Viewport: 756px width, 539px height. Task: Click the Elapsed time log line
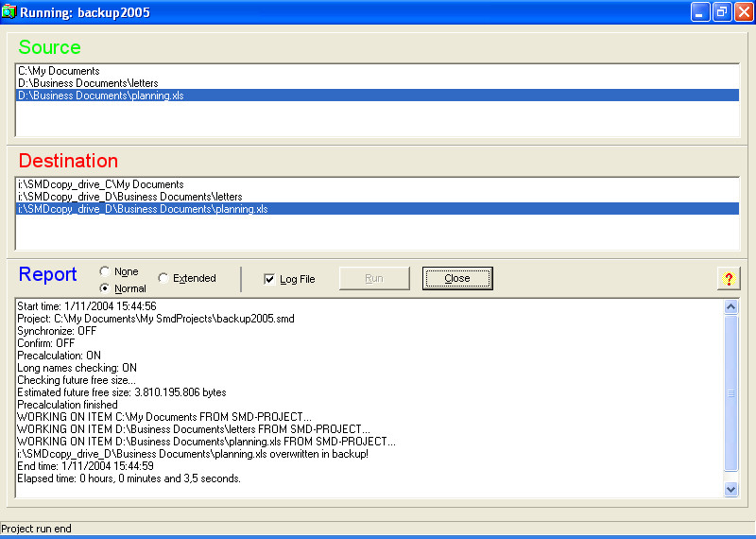pyautogui.click(x=129, y=478)
